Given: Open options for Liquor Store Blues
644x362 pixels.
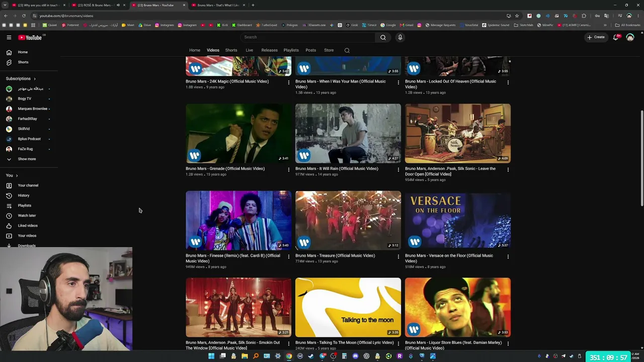Looking at the screenshot, I should (508, 344).
